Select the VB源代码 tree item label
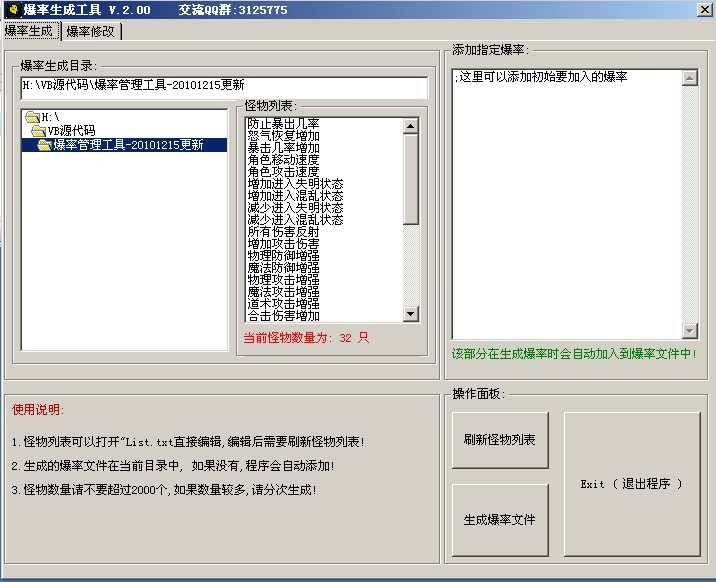The width and height of the screenshot is (716, 582). click(x=71, y=131)
